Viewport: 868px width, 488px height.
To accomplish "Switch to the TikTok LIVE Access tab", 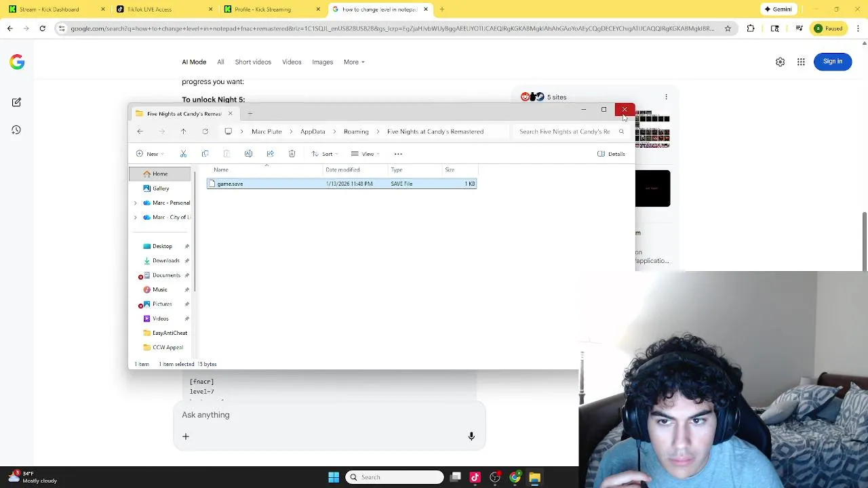I will pos(165,9).
